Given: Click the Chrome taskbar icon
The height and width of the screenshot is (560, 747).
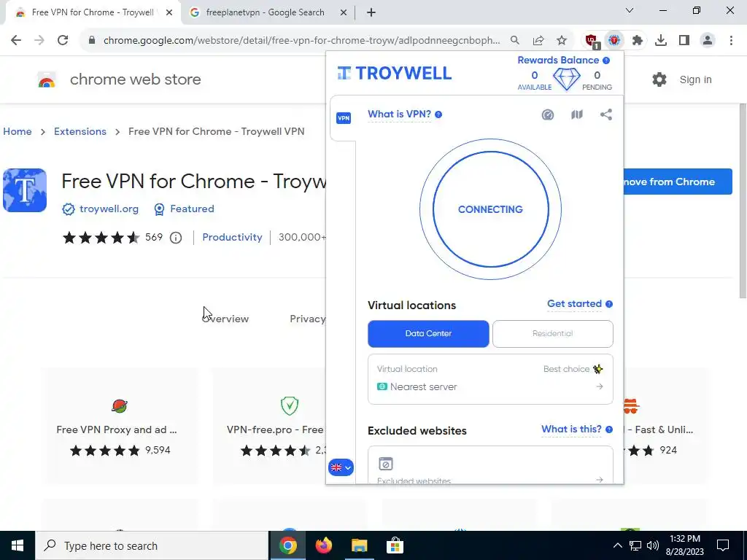Looking at the screenshot, I should (x=287, y=545).
